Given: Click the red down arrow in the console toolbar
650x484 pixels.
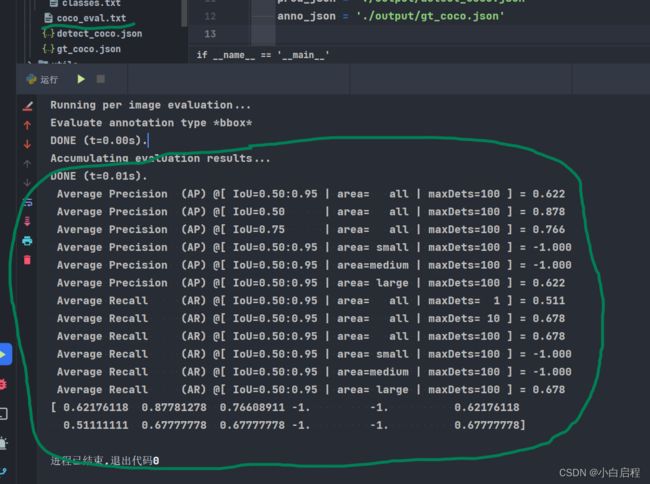Looking at the screenshot, I should 27,144.
